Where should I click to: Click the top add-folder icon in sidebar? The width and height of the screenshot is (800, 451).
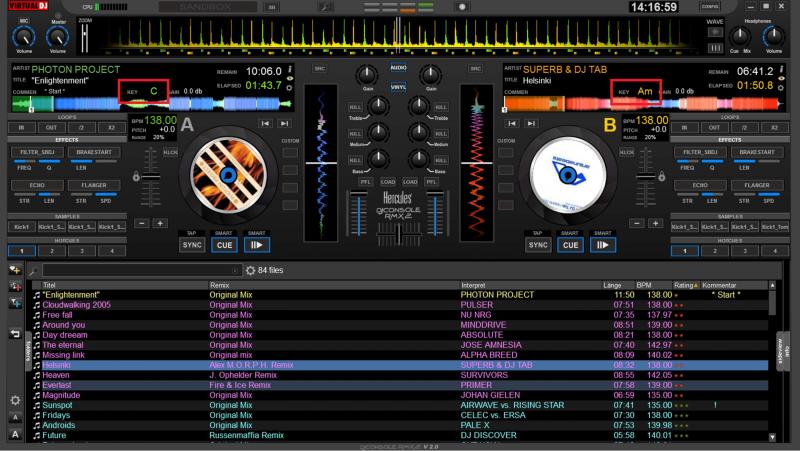coord(15,269)
